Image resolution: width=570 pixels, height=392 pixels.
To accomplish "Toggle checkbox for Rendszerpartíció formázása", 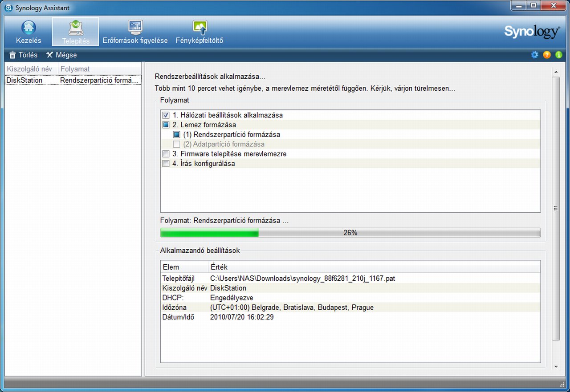I will coord(176,134).
